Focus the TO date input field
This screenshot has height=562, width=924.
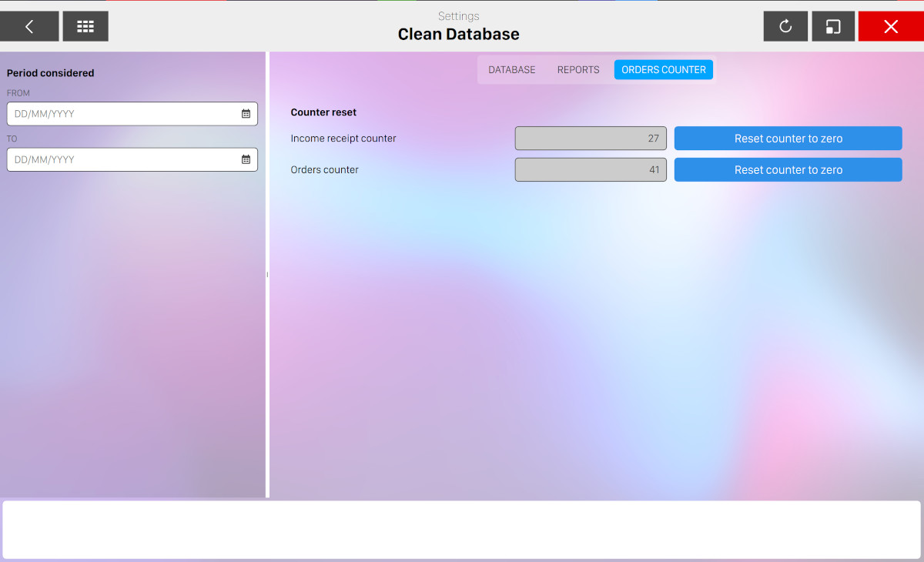tap(123, 159)
